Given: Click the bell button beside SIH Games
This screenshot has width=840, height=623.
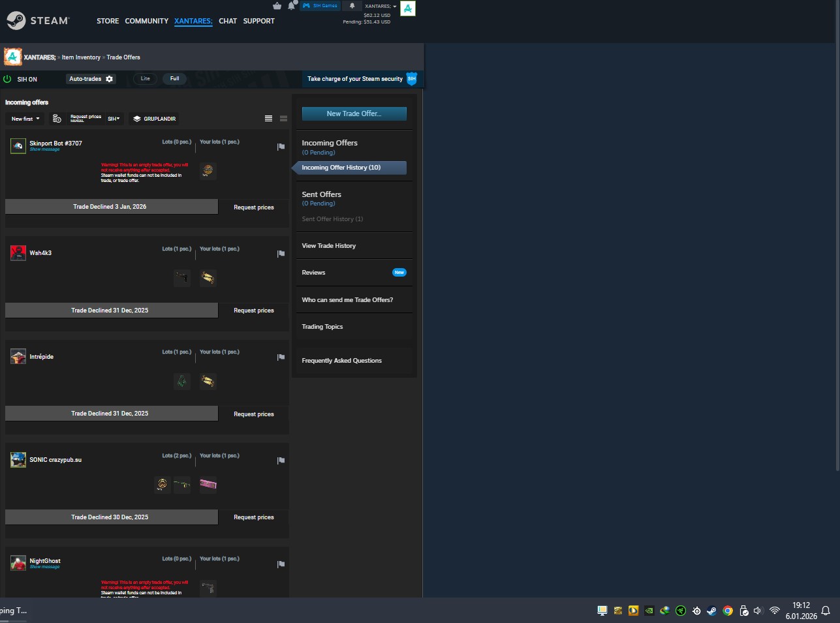Looking at the screenshot, I should tap(352, 6).
